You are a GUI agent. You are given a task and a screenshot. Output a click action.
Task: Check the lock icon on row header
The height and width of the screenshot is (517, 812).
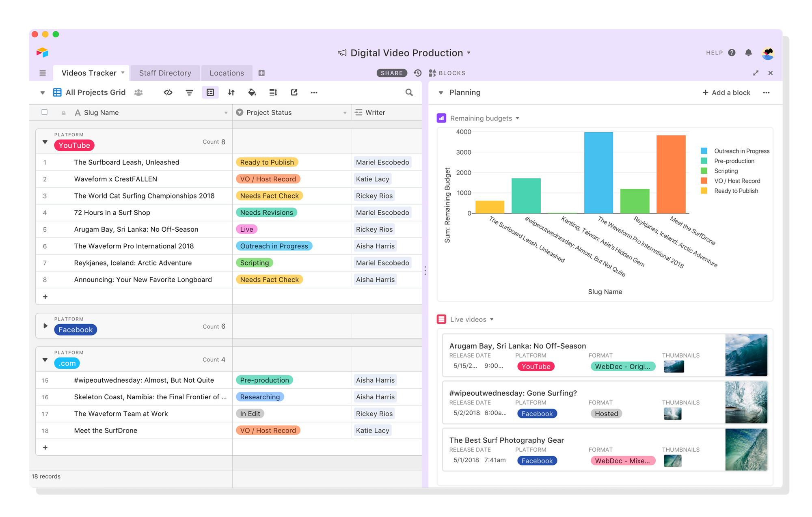click(63, 112)
